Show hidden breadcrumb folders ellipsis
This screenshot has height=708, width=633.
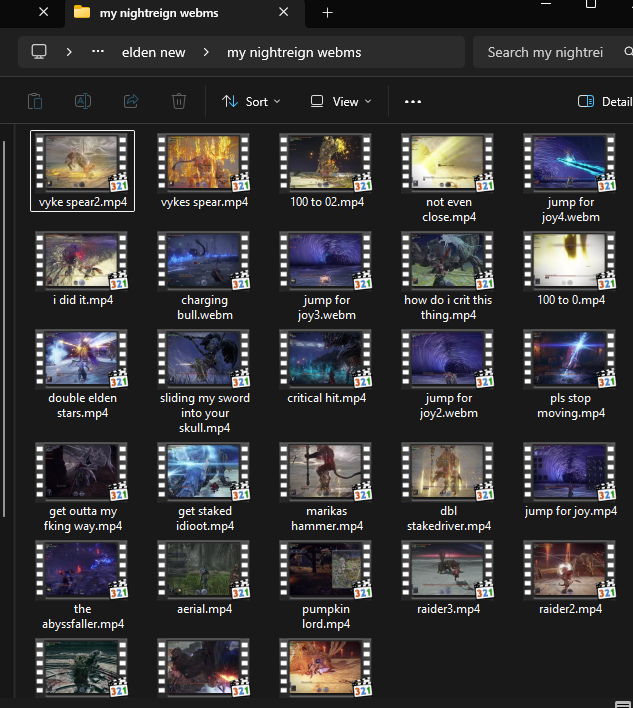pos(98,51)
